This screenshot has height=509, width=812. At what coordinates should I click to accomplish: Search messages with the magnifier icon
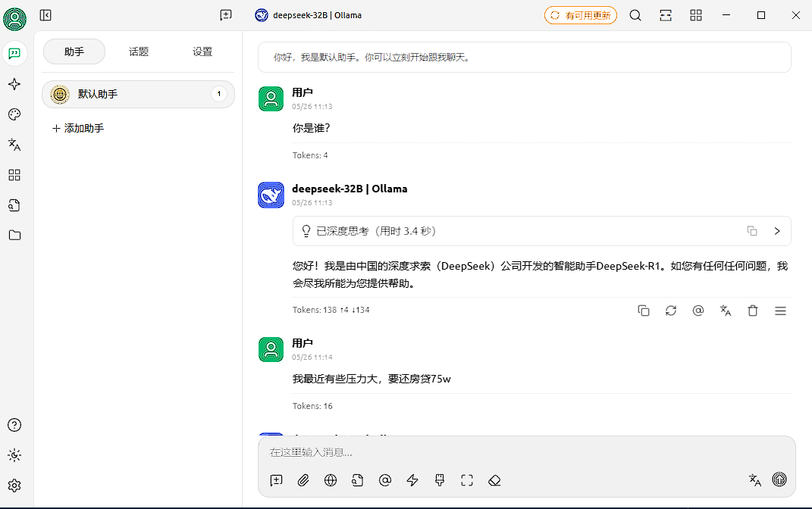coord(635,15)
